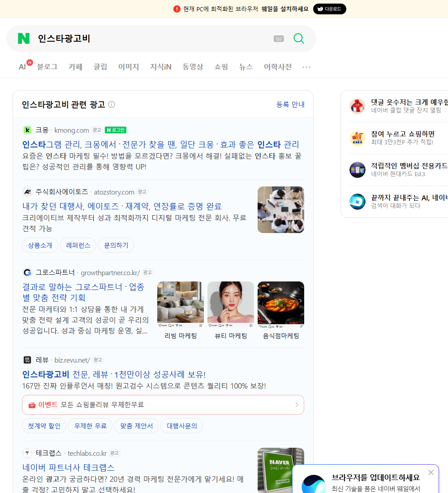Click the 레뷰 favicon icon
Viewport: 448px width, 493px height.
click(x=27, y=360)
